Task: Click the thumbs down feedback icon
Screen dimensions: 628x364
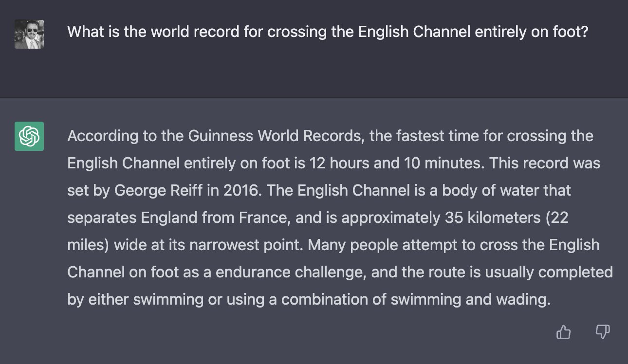Action: pyautogui.click(x=603, y=332)
